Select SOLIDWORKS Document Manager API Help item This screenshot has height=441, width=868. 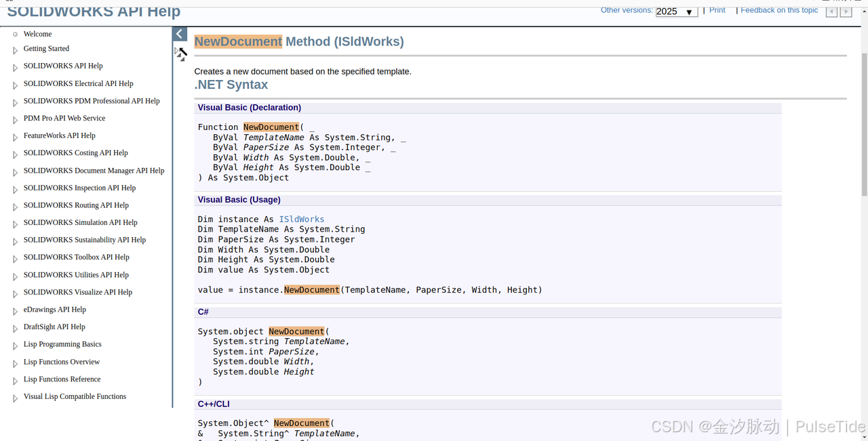[94, 171]
